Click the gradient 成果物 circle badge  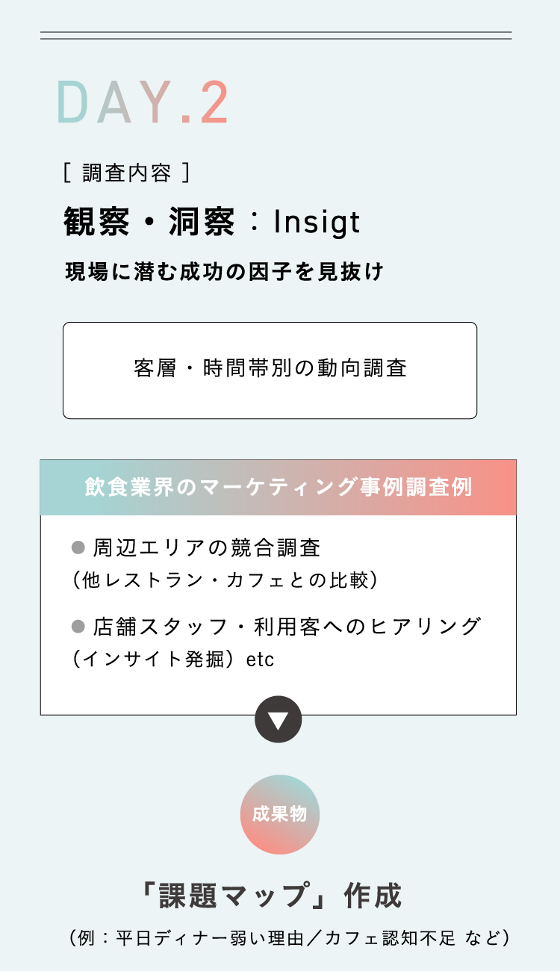coord(280,814)
